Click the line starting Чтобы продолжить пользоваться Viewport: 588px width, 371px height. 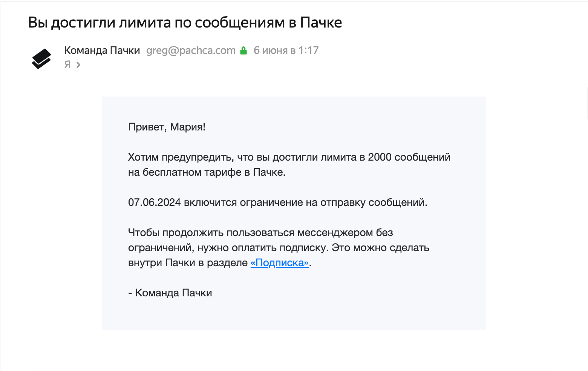(260, 233)
